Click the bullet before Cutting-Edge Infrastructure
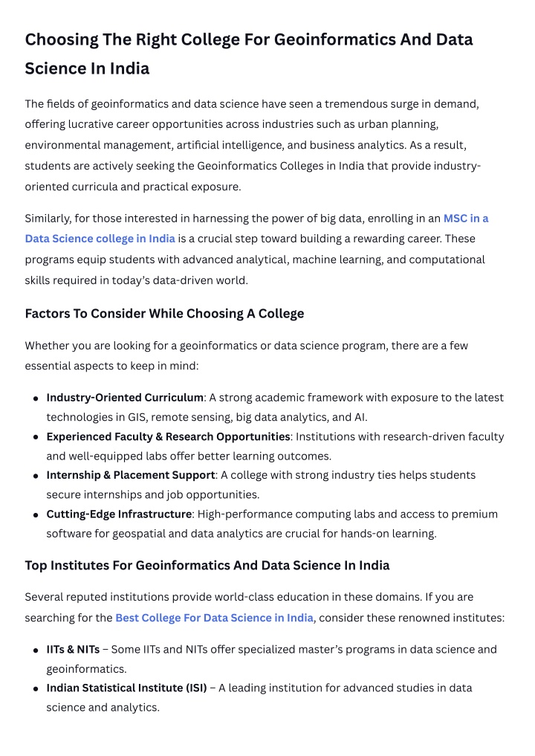 [x=36, y=515]
